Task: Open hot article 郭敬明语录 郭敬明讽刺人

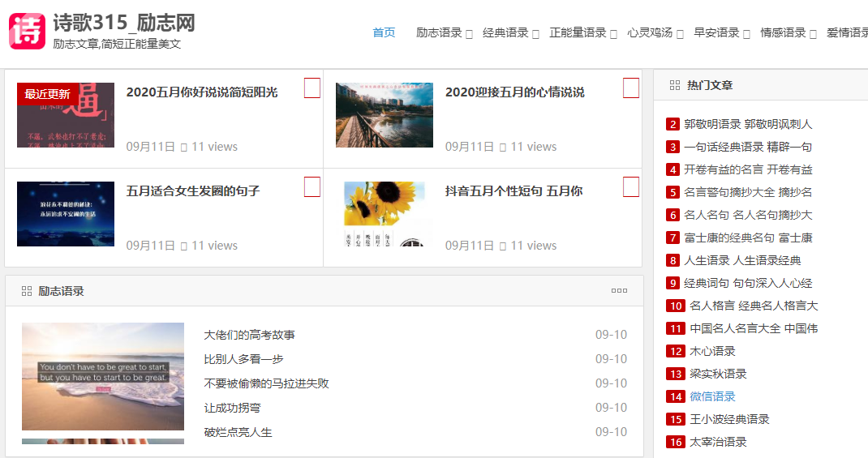Action: point(748,124)
